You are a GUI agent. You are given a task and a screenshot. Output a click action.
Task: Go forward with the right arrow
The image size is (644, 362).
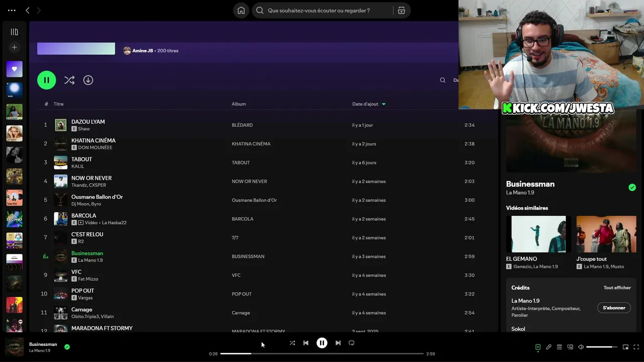[39, 10]
